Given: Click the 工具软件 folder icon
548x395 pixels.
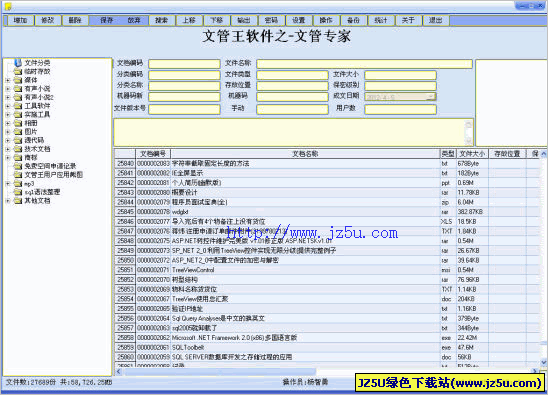Looking at the screenshot, I should tap(18, 106).
